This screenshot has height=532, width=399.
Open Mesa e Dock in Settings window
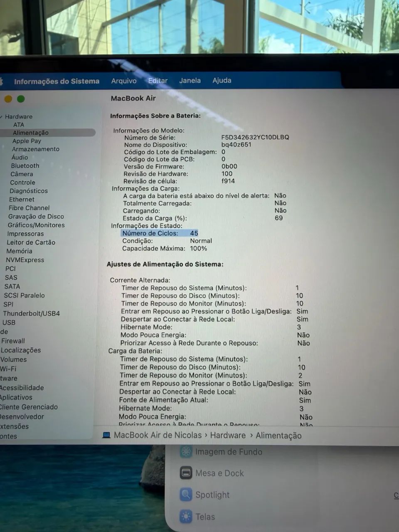(x=219, y=473)
